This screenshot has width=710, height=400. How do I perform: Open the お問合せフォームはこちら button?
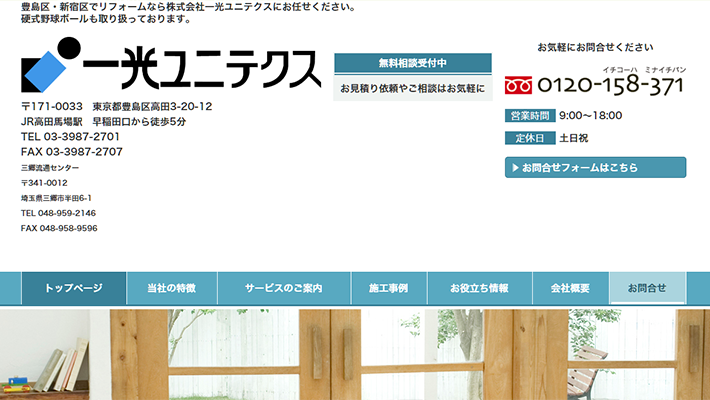595,168
